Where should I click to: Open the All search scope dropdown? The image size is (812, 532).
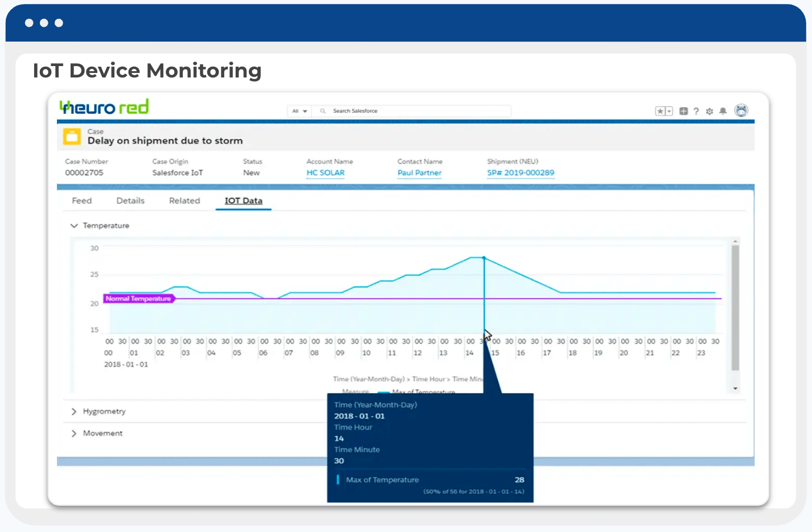point(300,111)
